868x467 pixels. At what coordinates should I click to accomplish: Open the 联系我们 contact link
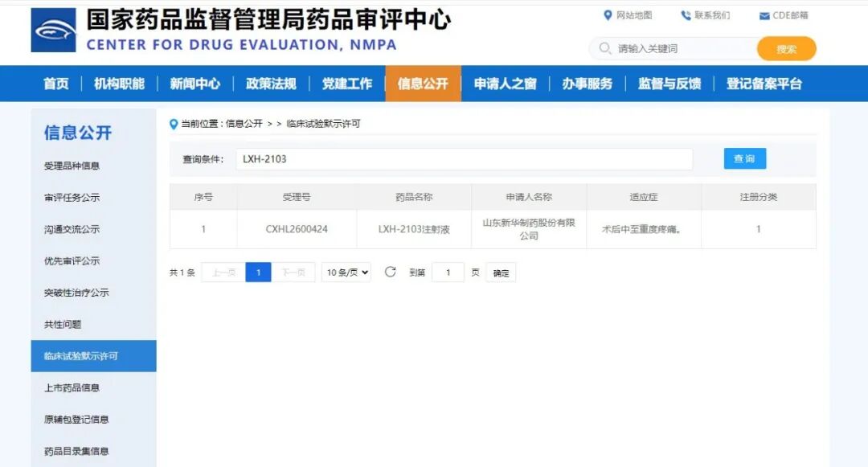pos(706,15)
